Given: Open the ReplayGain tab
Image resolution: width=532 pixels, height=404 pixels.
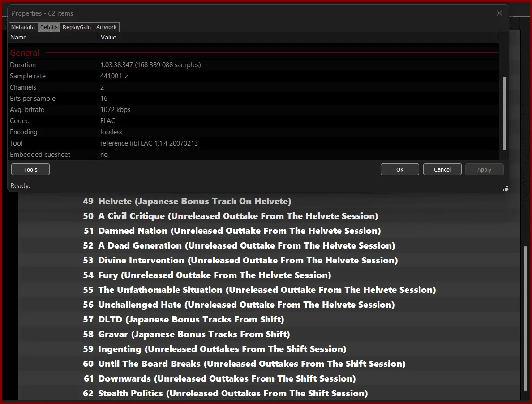Looking at the screenshot, I should pos(77,27).
